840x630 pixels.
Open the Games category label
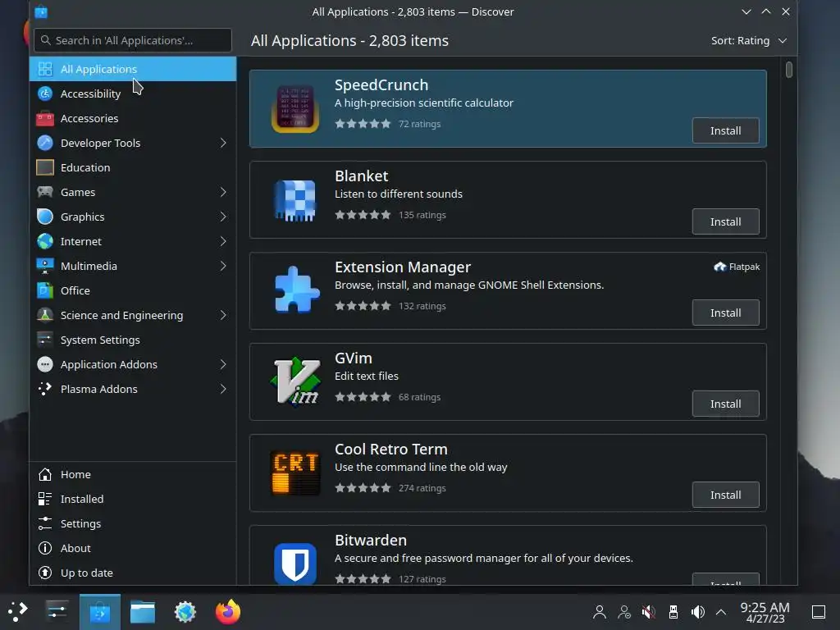pyautogui.click(x=78, y=192)
